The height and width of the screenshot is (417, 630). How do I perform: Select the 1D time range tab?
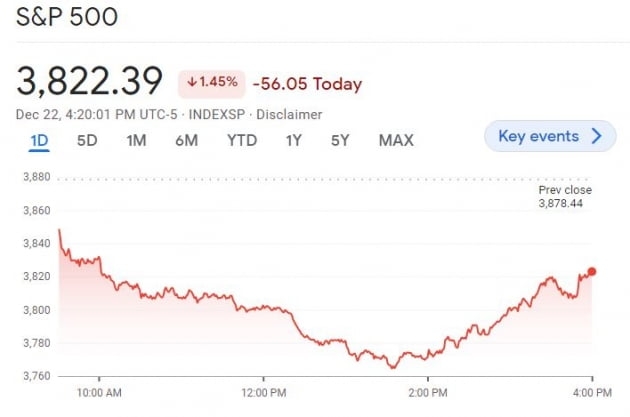39,140
